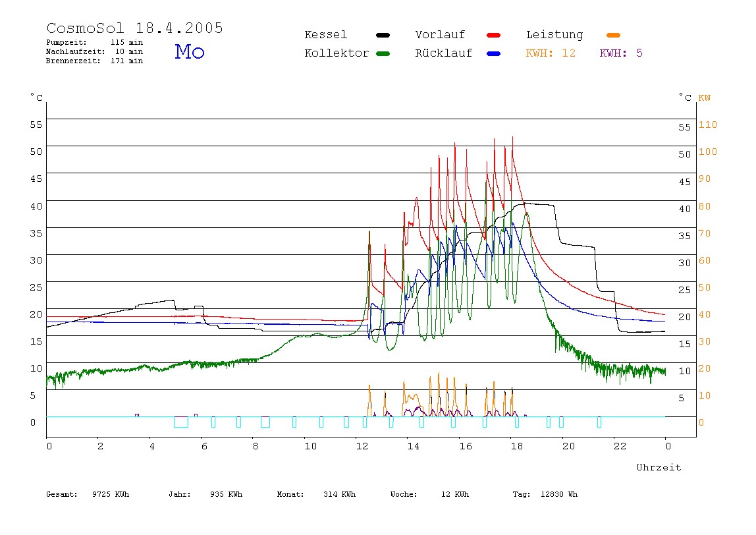Select hour "4" on the time axis
The height and width of the screenshot is (535, 756).
tap(152, 446)
